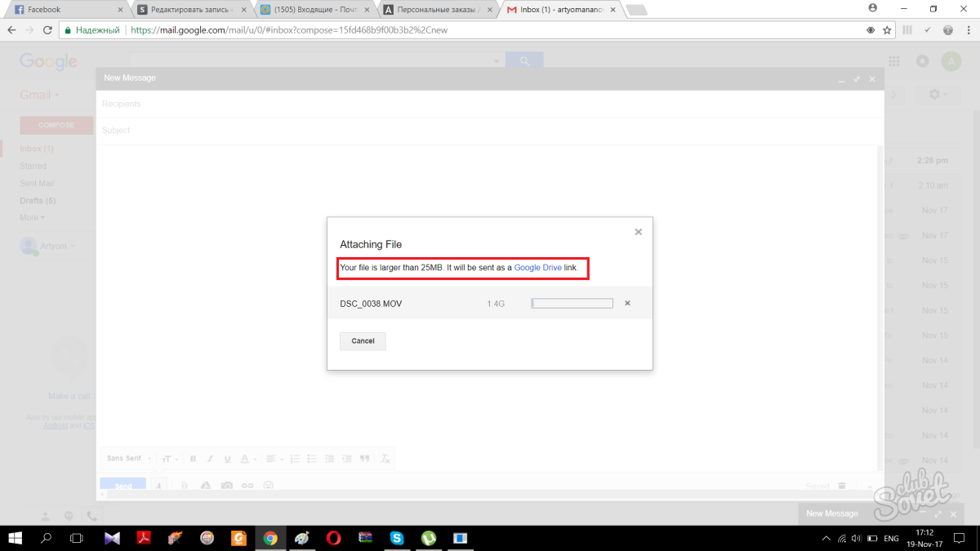Open Windows taskbar search
This screenshot has height=551, width=980.
point(46,538)
